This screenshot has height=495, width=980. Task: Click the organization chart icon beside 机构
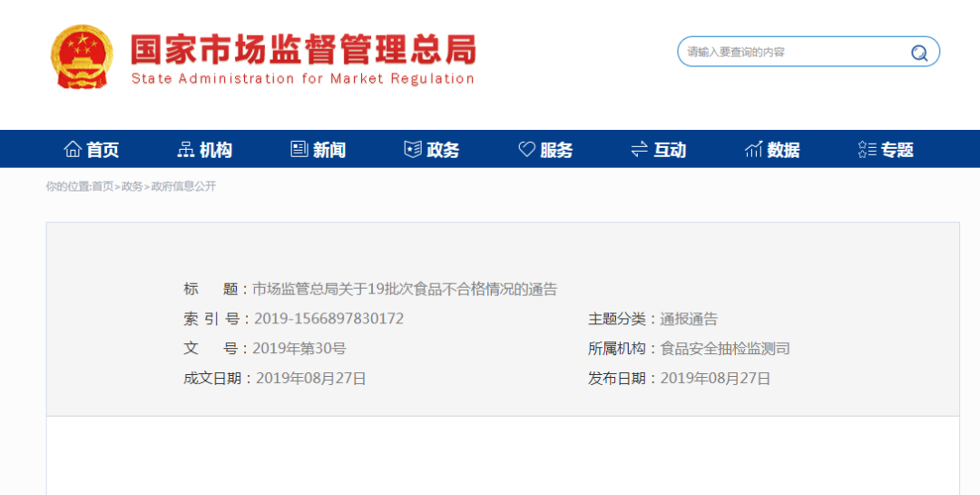coord(186,150)
